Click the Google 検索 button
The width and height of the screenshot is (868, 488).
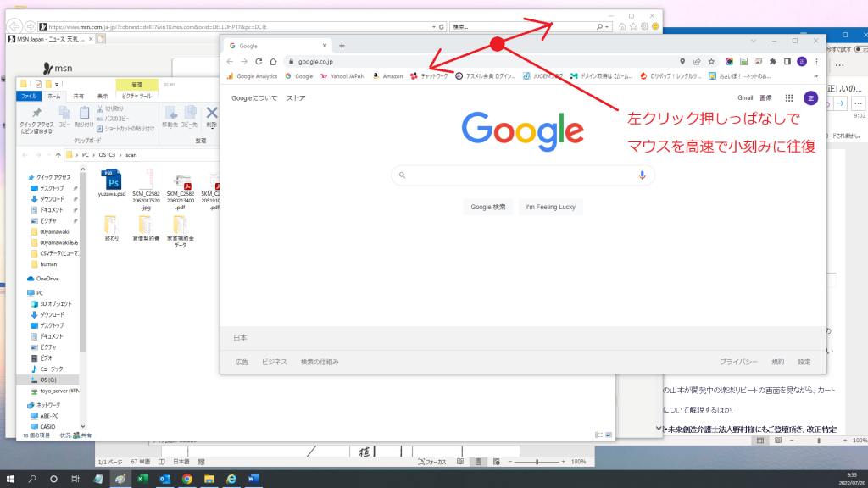(487, 207)
